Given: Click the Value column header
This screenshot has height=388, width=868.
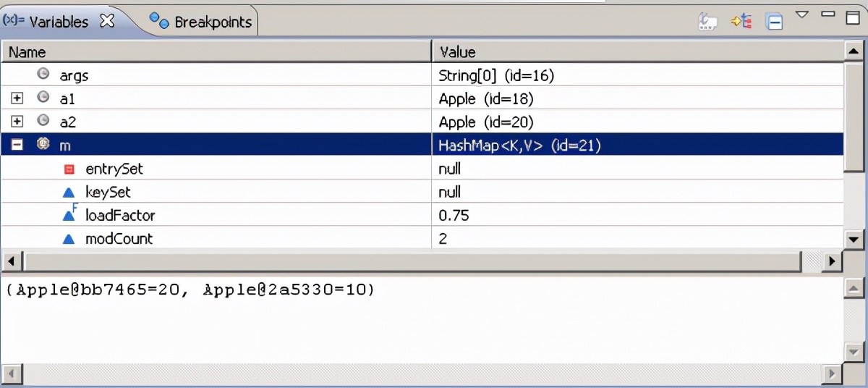Looking at the screenshot, I should pyautogui.click(x=637, y=52).
